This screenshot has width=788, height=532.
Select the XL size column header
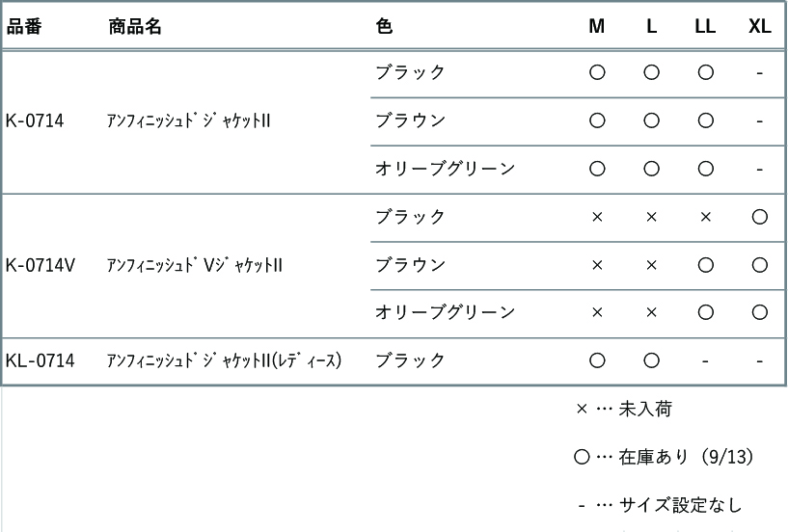(x=759, y=26)
